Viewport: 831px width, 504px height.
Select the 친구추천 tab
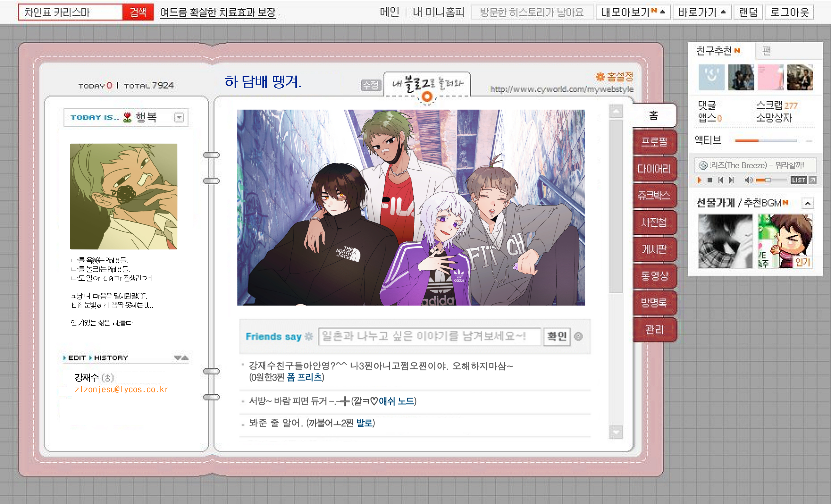pos(718,51)
